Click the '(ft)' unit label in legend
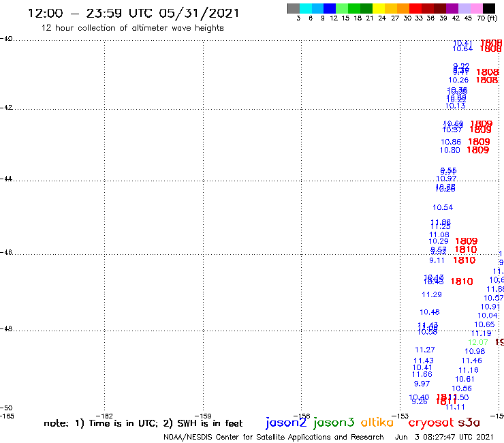The height and width of the screenshot is (443, 504). [x=492, y=18]
